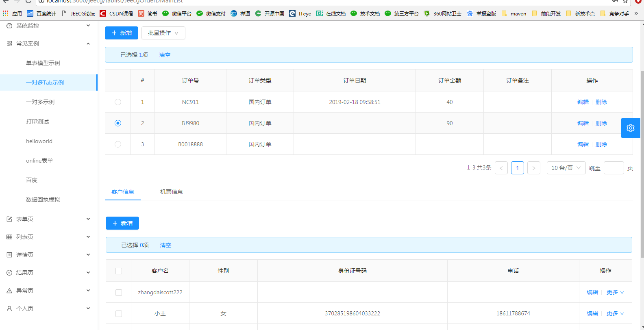
Task: Edit order NC911
Action: [583, 102]
